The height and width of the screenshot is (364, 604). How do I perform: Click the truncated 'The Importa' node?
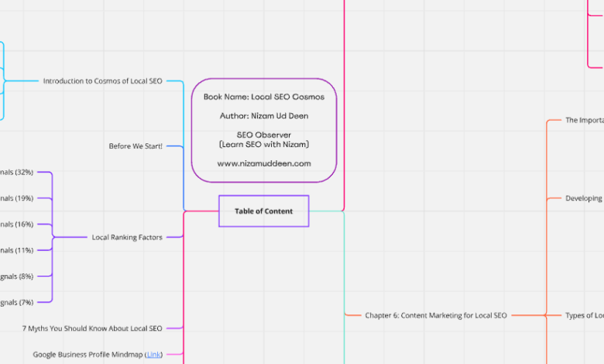584,120
